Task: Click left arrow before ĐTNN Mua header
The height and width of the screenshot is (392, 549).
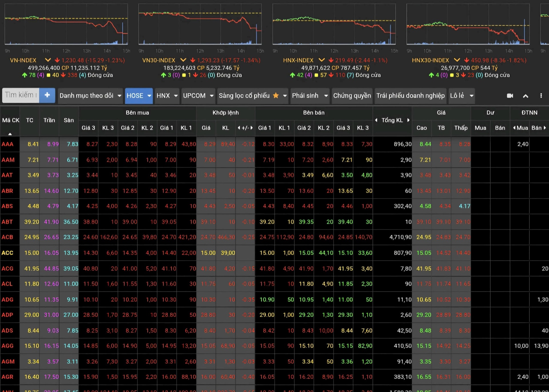Action: [514, 128]
